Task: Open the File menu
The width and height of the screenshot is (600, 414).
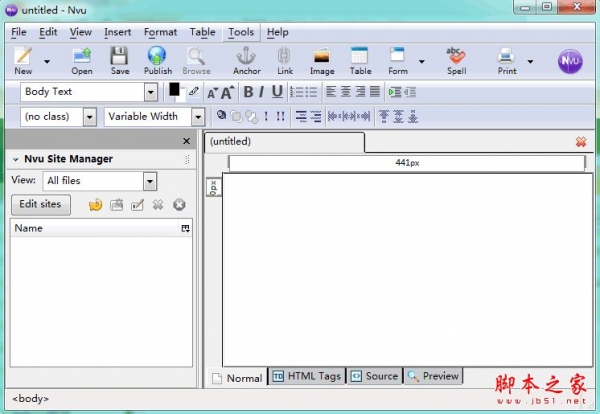Action: [x=19, y=32]
